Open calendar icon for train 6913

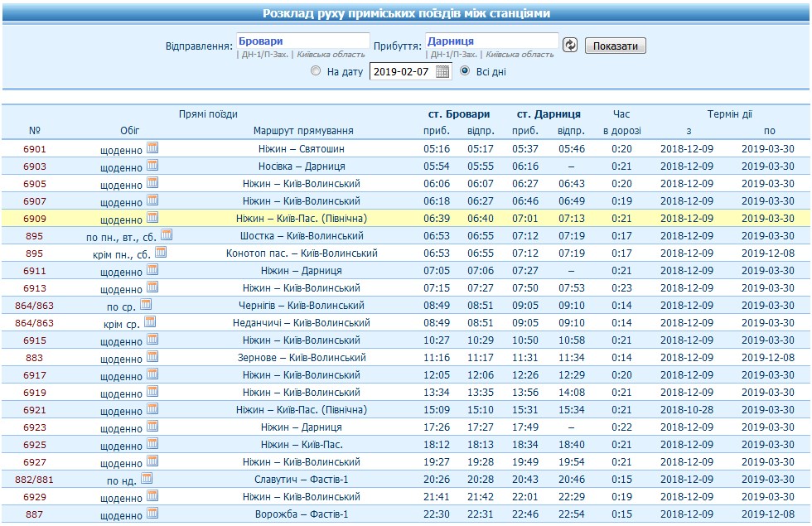pyautogui.click(x=152, y=287)
